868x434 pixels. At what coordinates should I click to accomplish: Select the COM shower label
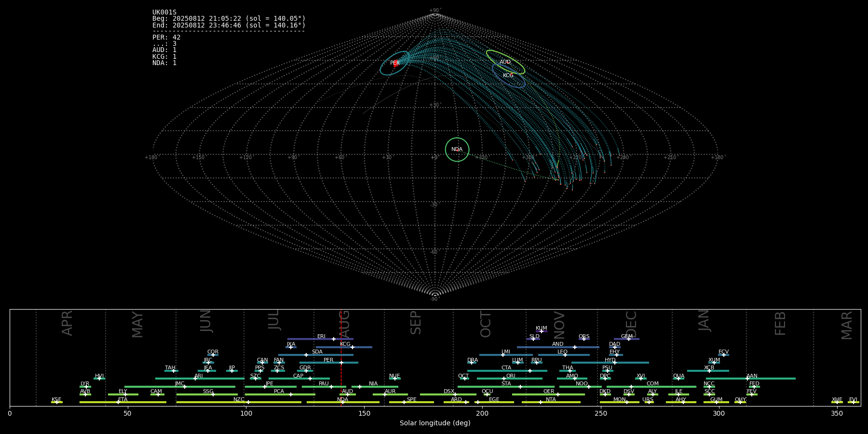click(653, 384)
